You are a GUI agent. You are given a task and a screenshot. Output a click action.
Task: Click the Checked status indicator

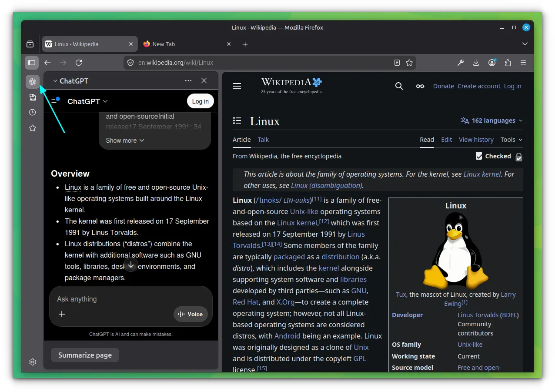pos(493,156)
